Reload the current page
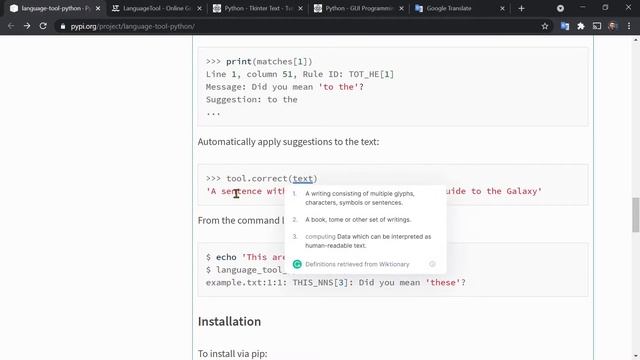 [43, 26]
